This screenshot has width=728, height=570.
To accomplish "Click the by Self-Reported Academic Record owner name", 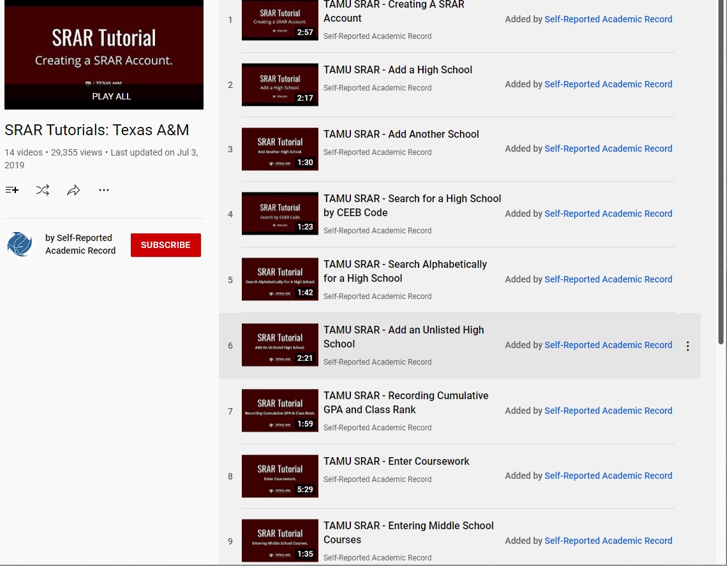I will [x=80, y=244].
